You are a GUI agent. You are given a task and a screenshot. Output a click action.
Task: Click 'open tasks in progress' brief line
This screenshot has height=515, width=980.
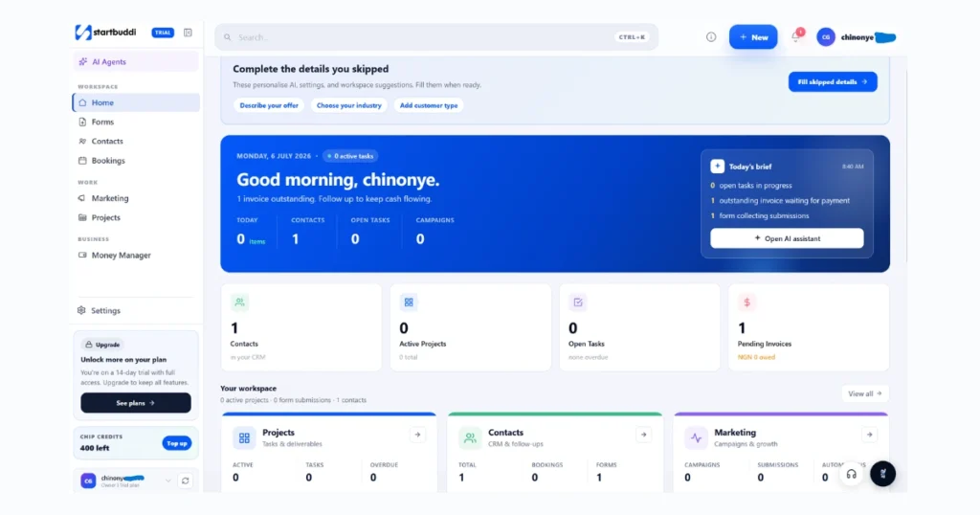pyautogui.click(x=755, y=186)
